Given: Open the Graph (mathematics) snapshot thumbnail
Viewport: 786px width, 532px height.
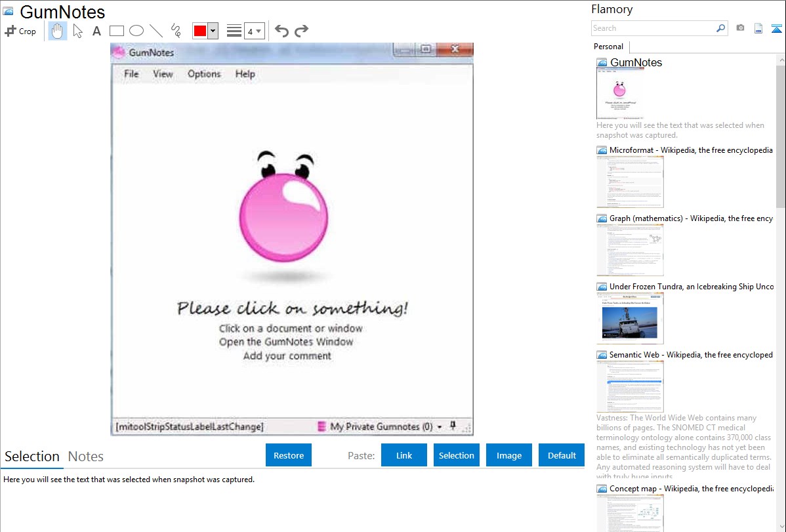Looking at the screenshot, I should (630, 250).
